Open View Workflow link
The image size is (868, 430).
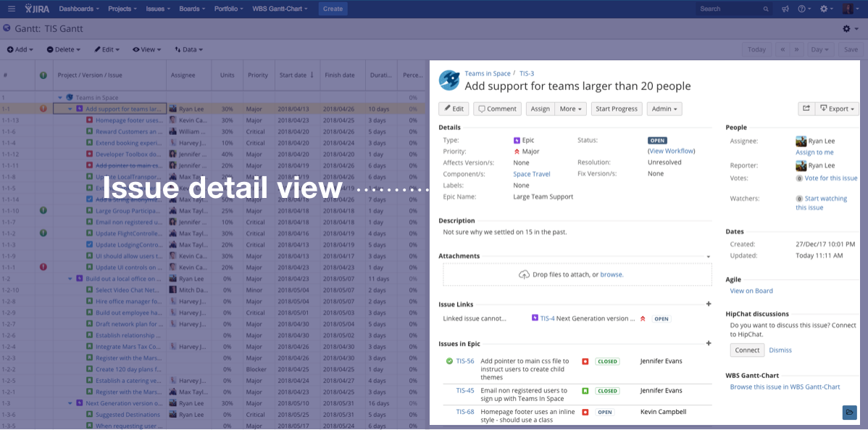point(672,152)
